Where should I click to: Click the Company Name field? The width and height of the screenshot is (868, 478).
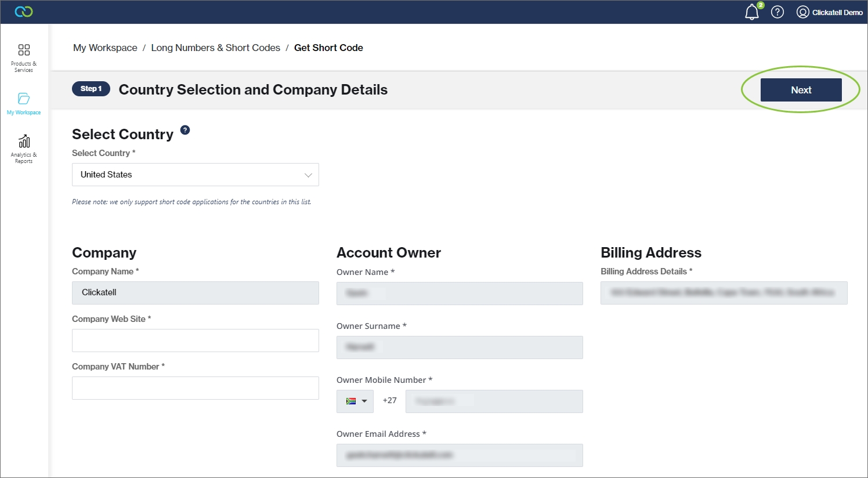(195, 293)
